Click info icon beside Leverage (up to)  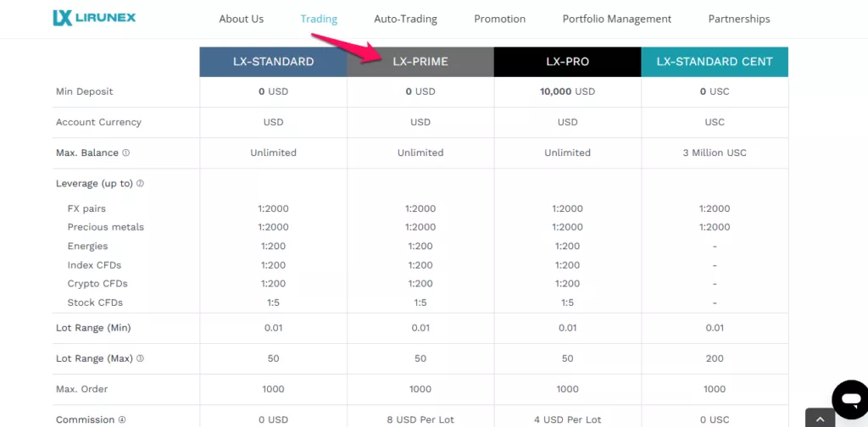point(140,183)
